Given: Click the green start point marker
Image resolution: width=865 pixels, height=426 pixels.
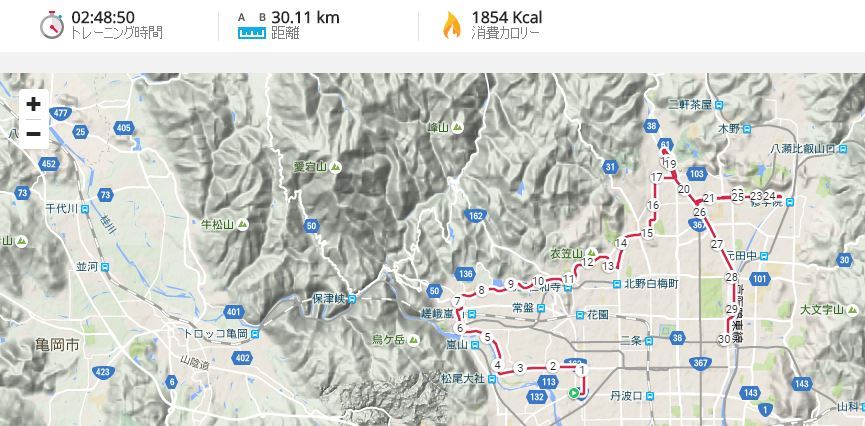Looking at the screenshot, I should coord(574,393).
